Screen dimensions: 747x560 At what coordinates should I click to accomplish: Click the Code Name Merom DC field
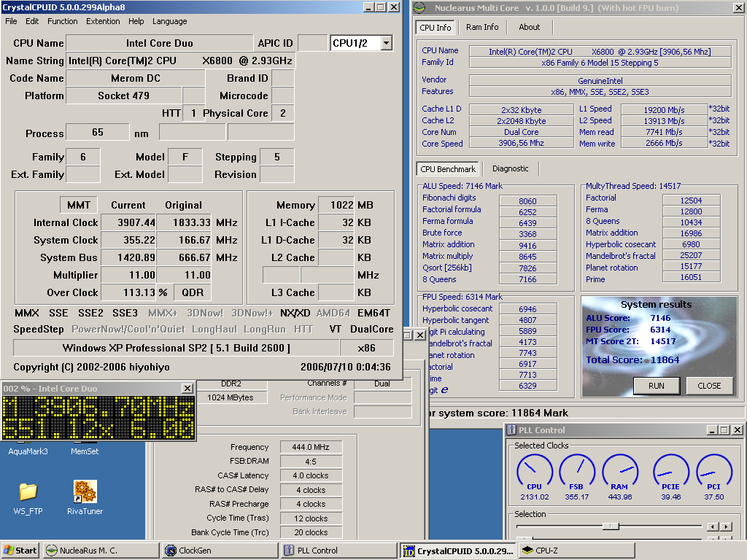pos(135,78)
